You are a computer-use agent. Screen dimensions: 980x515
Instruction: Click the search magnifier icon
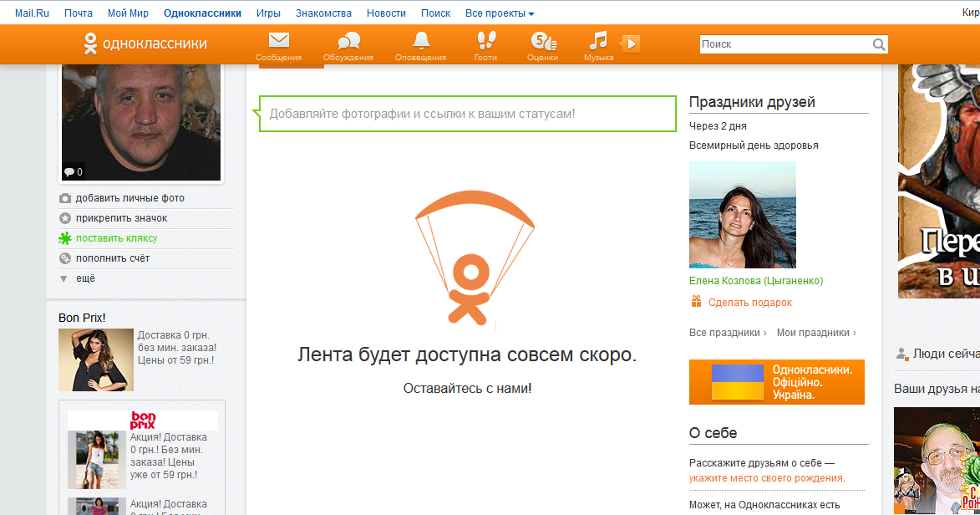[x=879, y=44]
